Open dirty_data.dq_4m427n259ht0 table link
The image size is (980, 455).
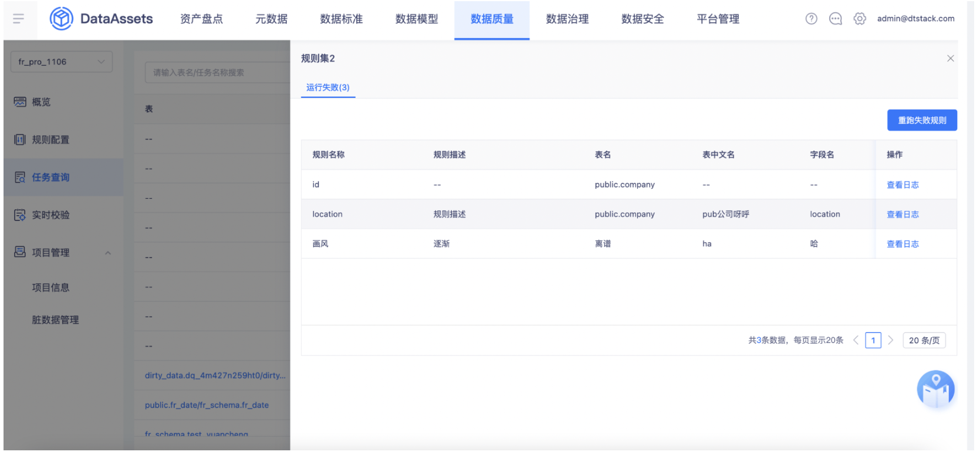tap(215, 375)
